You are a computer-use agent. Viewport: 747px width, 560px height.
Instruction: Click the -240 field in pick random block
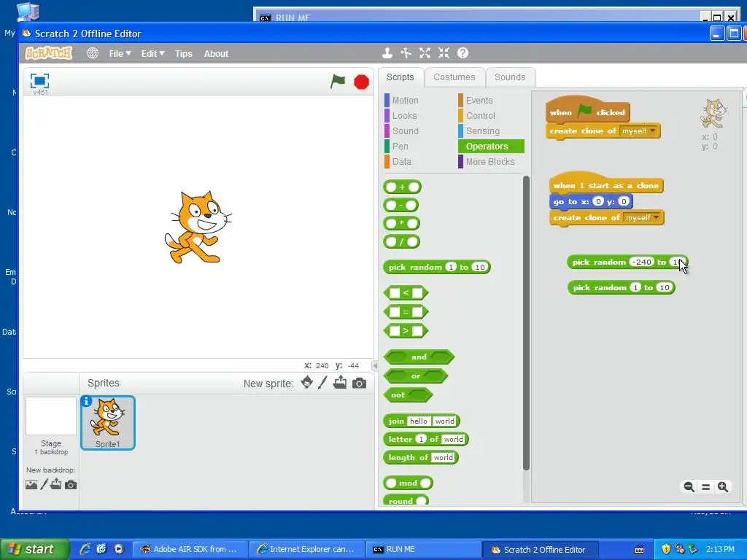[641, 262]
